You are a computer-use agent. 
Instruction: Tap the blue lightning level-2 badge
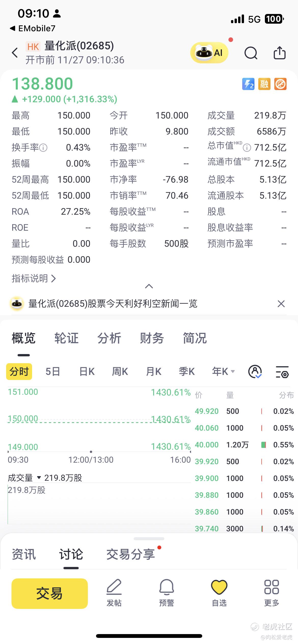(x=248, y=84)
